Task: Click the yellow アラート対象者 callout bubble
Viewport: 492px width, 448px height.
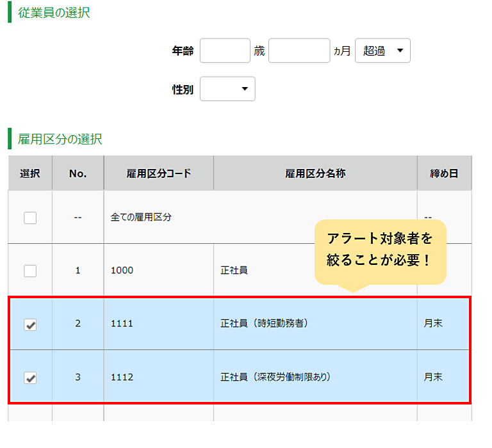Action: tap(381, 252)
